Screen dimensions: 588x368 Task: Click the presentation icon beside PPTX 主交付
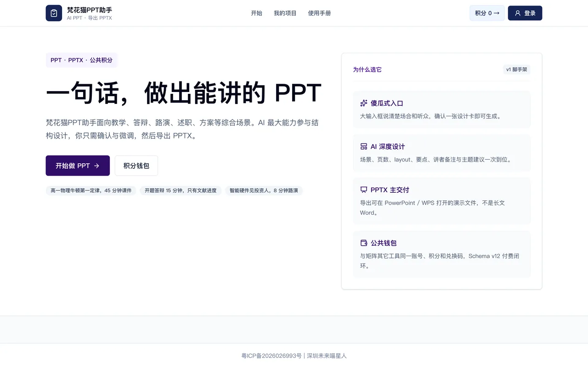coord(364,190)
